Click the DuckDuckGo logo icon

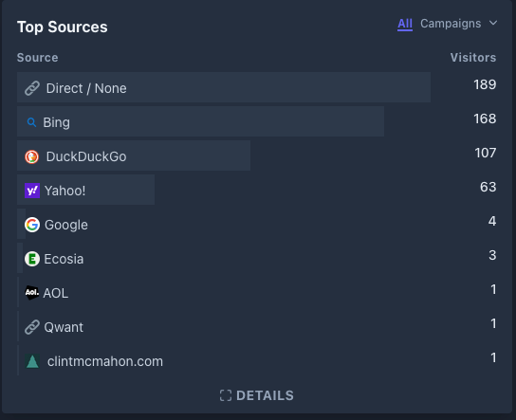tap(32, 156)
